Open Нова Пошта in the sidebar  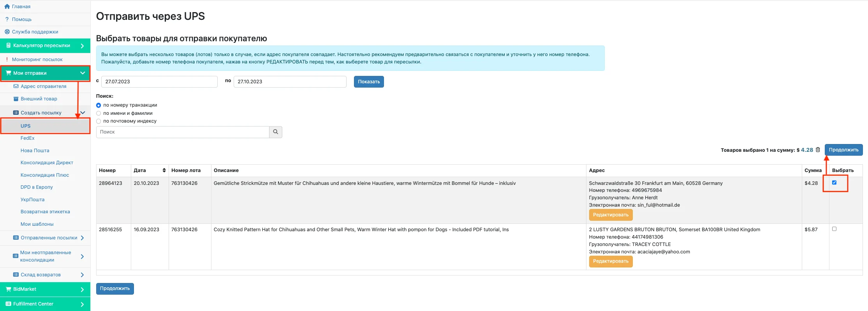tap(35, 151)
